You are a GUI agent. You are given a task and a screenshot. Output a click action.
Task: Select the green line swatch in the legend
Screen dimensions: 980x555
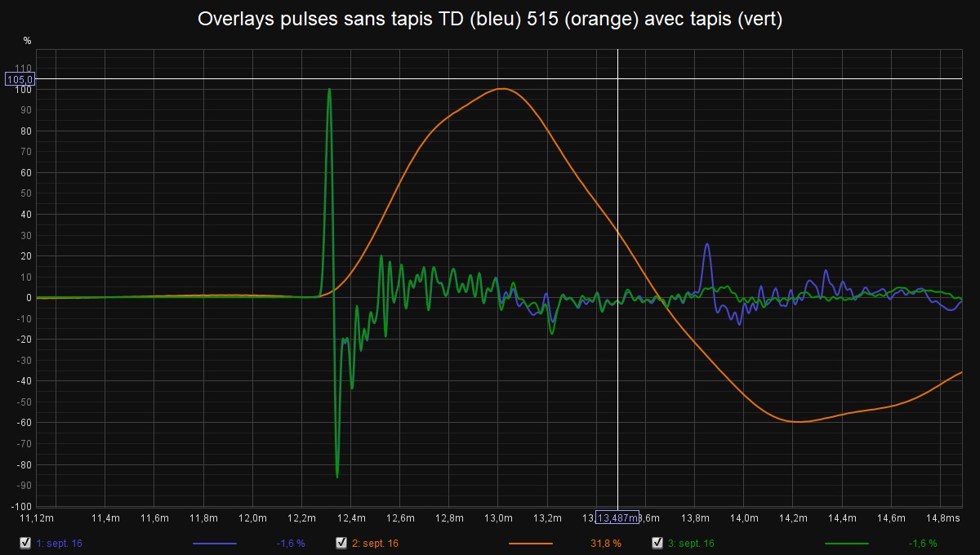[847, 543]
